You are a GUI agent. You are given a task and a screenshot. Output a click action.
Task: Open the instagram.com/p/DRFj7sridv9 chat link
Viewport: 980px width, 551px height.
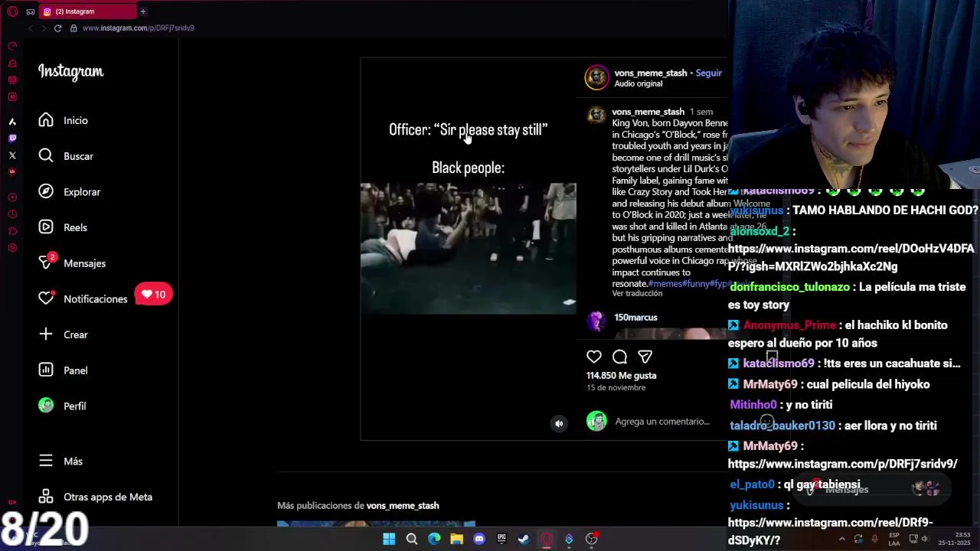click(x=842, y=464)
